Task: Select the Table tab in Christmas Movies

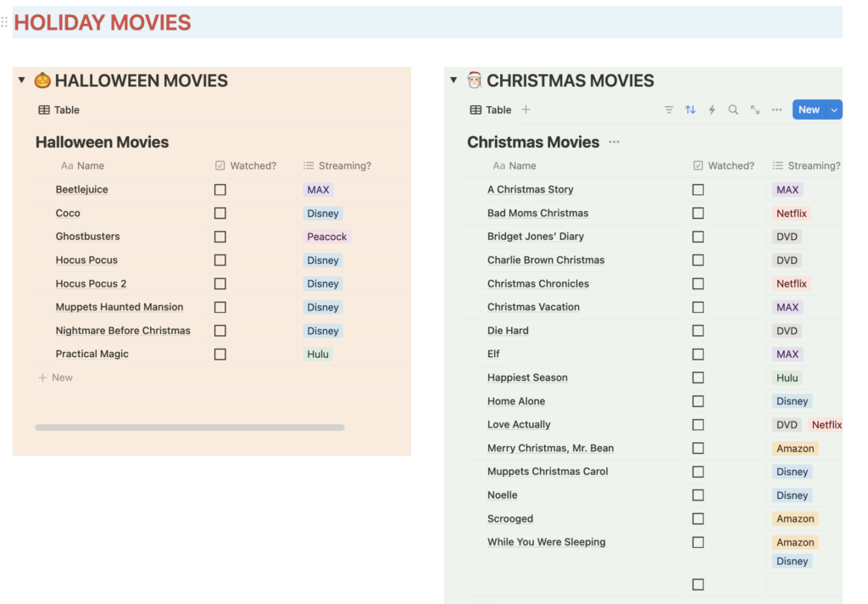Action: [x=491, y=109]
